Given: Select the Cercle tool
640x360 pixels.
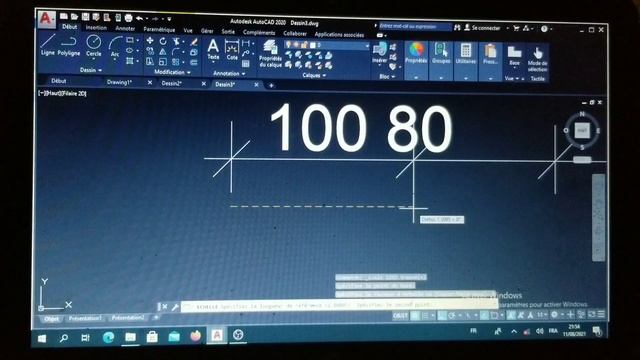Looking at the screenshot, I should point(93,46).
